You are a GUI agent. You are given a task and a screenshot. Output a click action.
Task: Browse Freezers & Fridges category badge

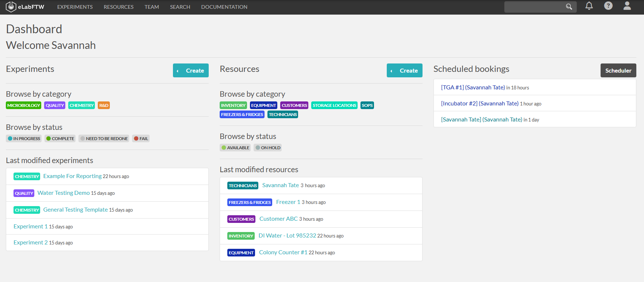click(242, 115)
